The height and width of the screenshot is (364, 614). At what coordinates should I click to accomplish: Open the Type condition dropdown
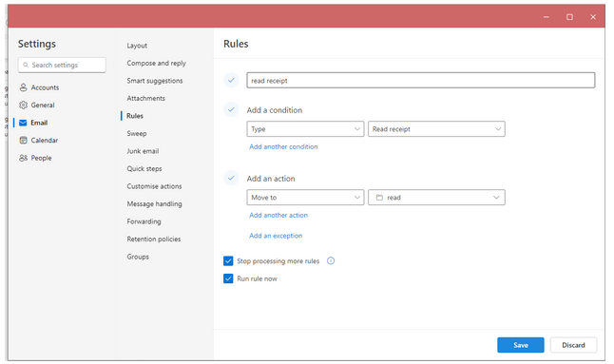point(305,128)
